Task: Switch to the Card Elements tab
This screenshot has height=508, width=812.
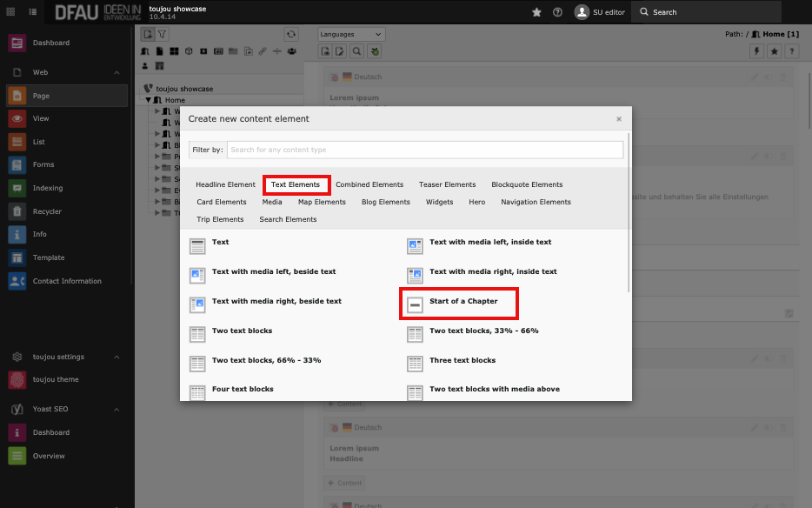Action: point(222,202)
